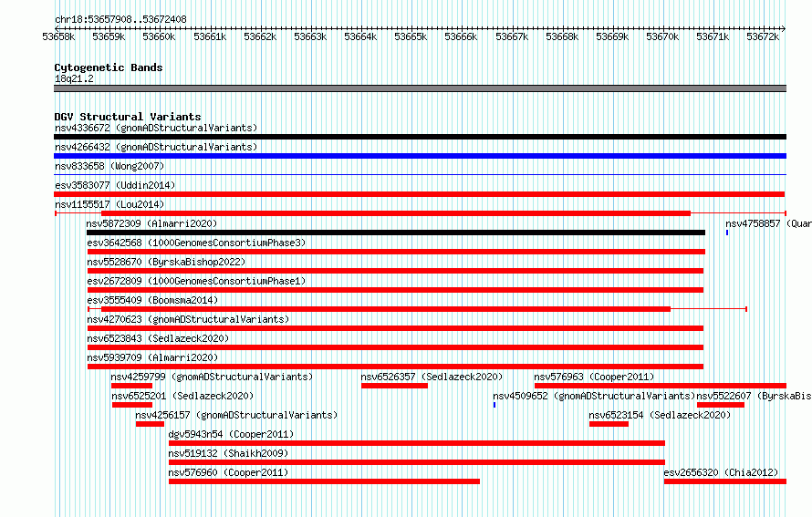
Task: Select the red bar under dgv5943n54
Action: point(417,443)
